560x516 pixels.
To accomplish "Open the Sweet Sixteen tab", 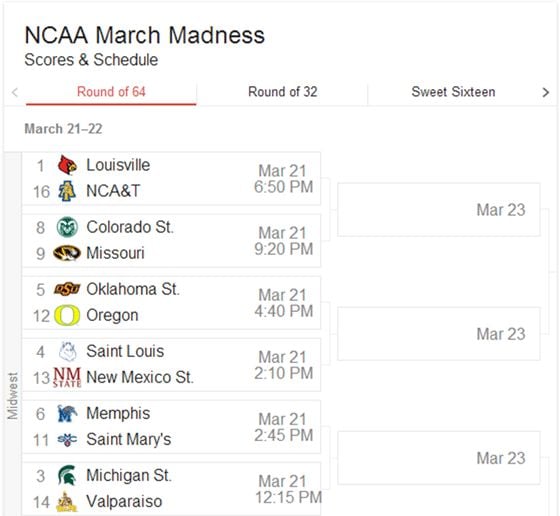I will 453,92.
